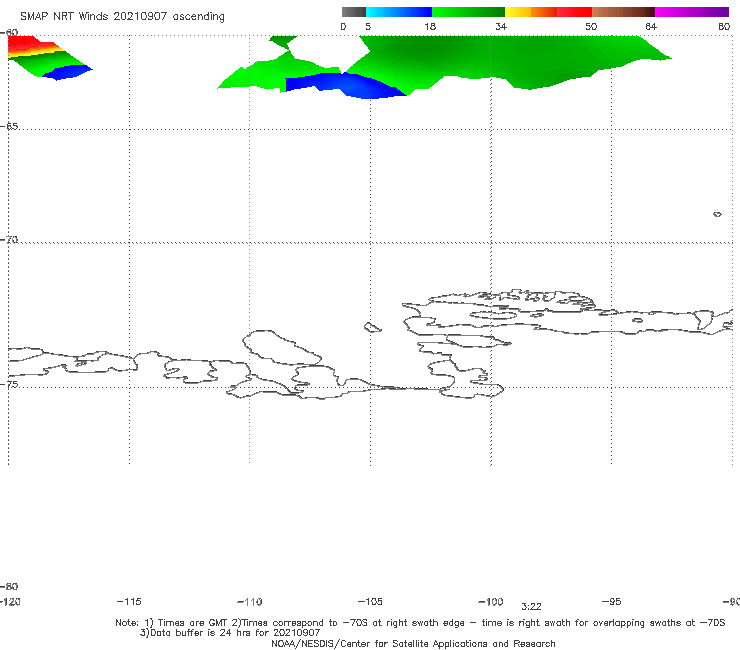Click the green segment of the color bar

pyautogui.click(x=468, y=12)
